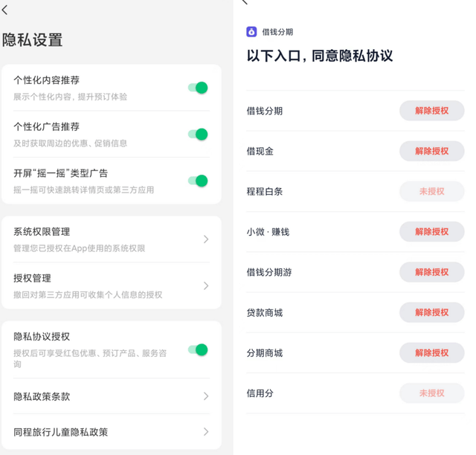476x455 pixels.
Task: Click 解除授权 for 分期商城
Action: click(431, 352)
